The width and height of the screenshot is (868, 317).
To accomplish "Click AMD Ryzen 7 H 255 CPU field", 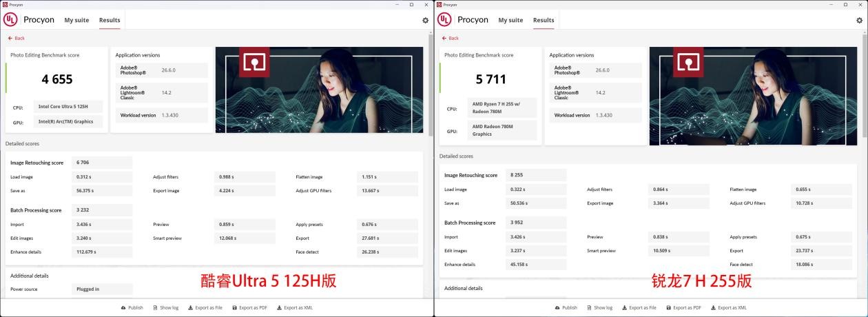I will coord(502,108).
